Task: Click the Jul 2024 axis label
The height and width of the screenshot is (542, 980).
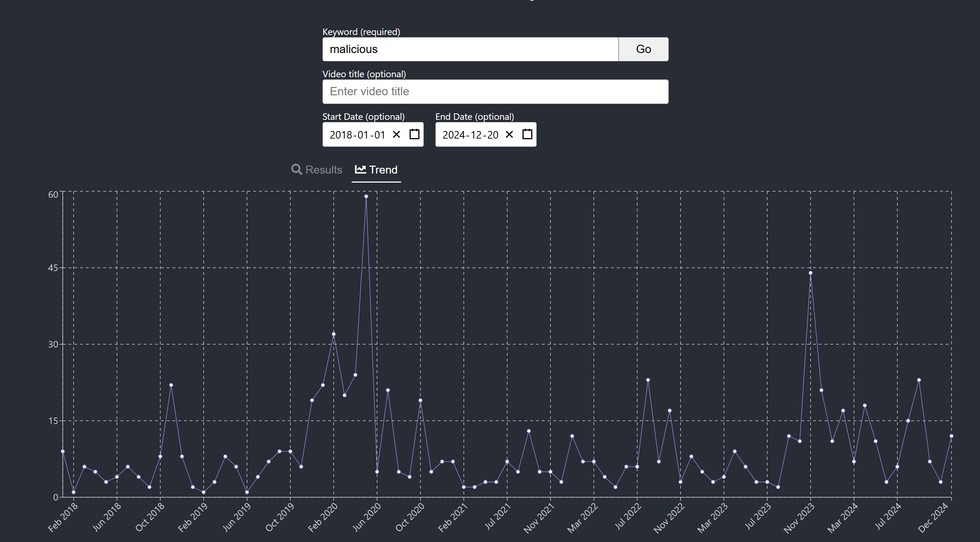Action: [x=888, y=516]
